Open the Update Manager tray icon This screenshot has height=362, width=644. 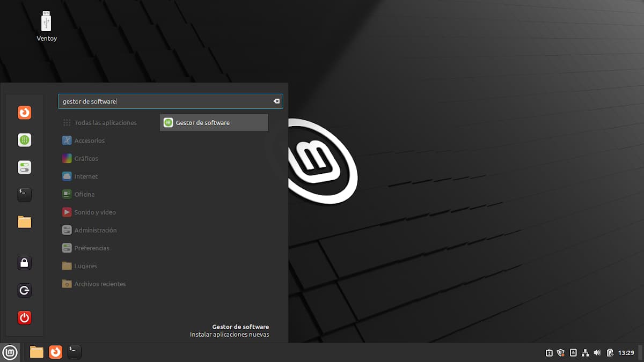click(x=549, y=353)
